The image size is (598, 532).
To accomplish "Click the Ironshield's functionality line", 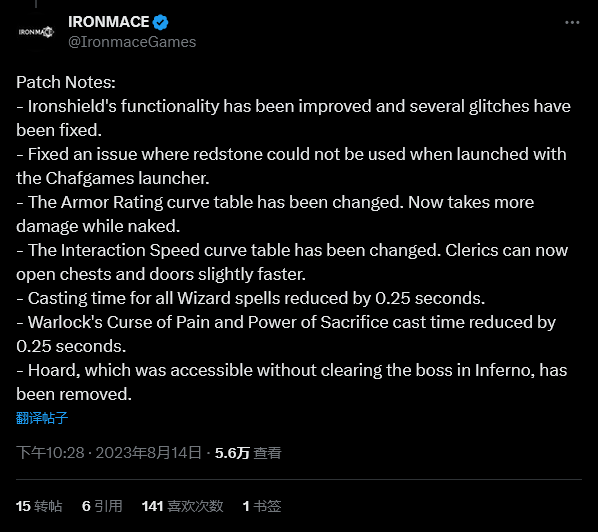I will pos(293,118).
